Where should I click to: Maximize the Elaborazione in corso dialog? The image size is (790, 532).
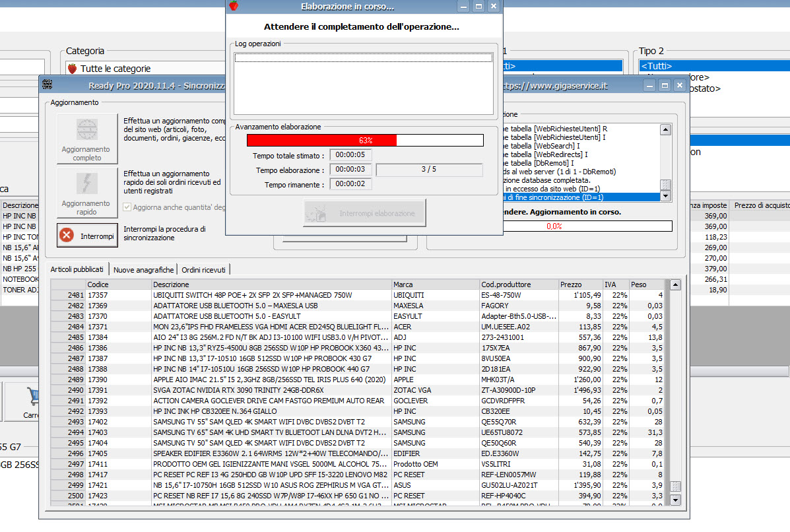pos(478,7)
